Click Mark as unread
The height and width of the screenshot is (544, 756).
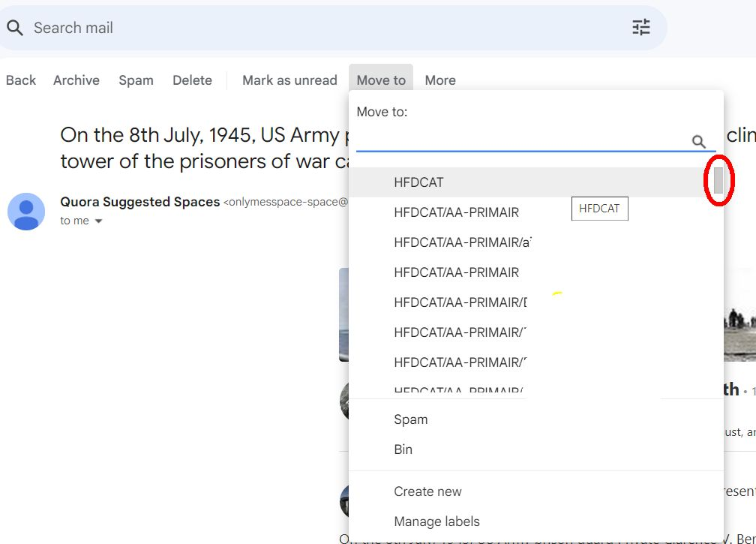pyautogui.click(x=289, y=80)
